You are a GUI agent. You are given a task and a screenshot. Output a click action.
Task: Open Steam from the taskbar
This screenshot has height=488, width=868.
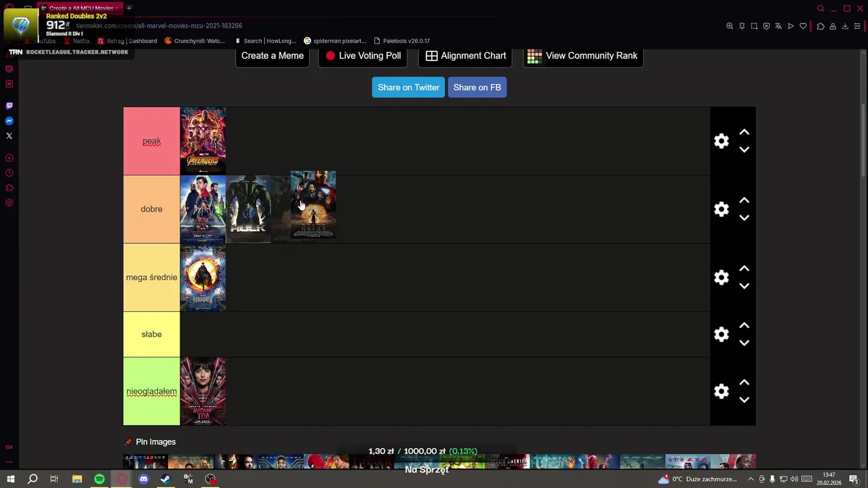[165, 479]
